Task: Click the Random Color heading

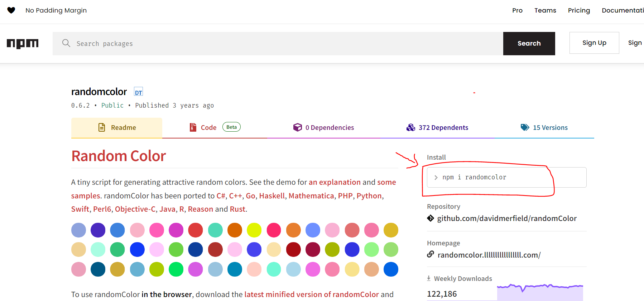Action: [x=119, y=156]
